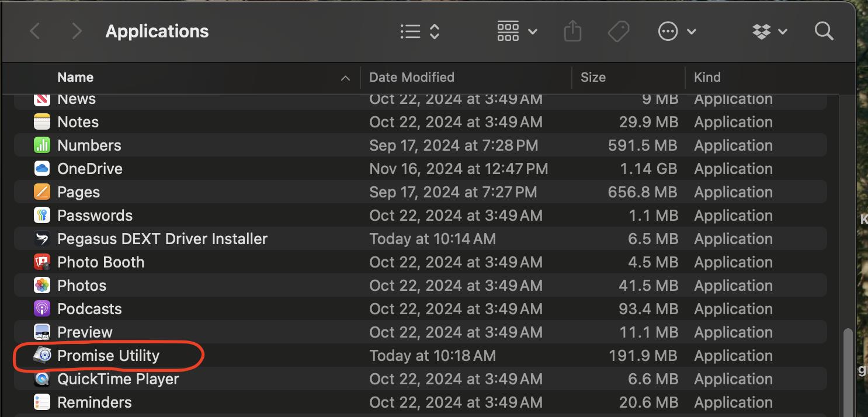The image size is (868, 417).
Task: Click the Finder back navigation arrow
Action: pyautogui.click(x=35, y=32)
